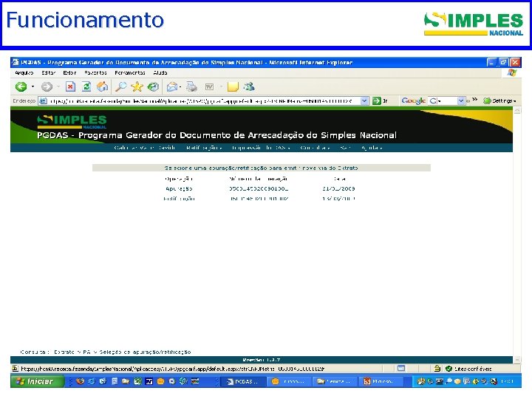Image resolution: width=532 pixels, height=399 pixels.
Task: Click the Simples Nacional logo in page header
Action: click(72, 122)
